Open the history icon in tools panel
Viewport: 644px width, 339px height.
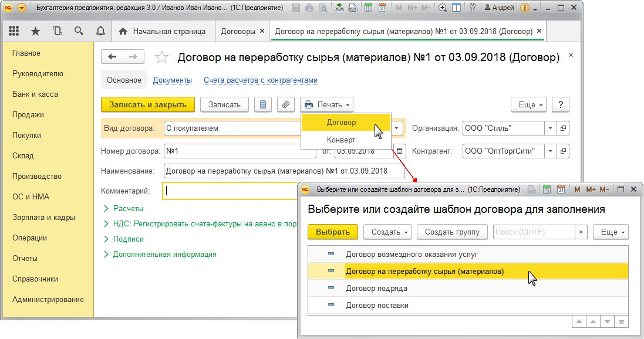pos(57,30)
